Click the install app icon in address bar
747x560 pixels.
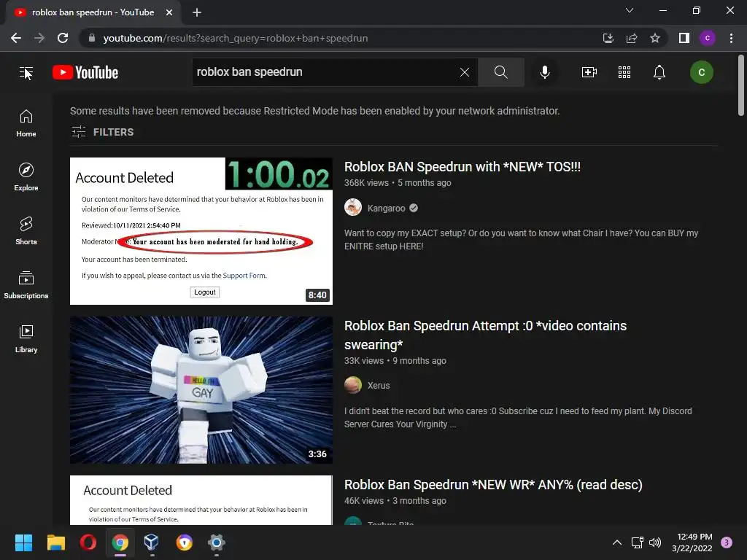[x=608, y=38]
